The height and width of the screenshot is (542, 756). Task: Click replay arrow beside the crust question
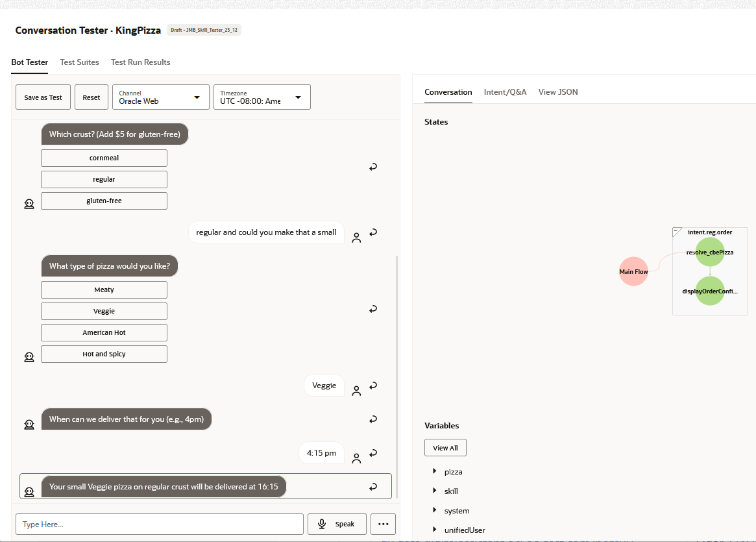373,167
